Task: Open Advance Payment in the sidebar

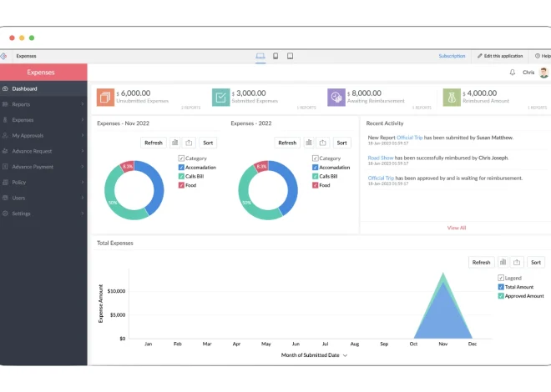Action: pyautogui.click(x=43, y=167)
